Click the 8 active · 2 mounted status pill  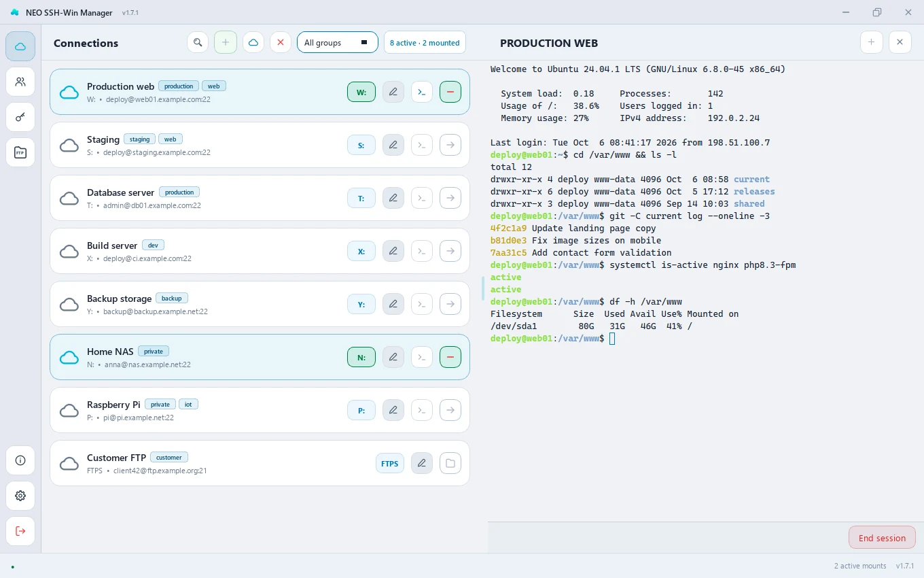click(425, 42)
